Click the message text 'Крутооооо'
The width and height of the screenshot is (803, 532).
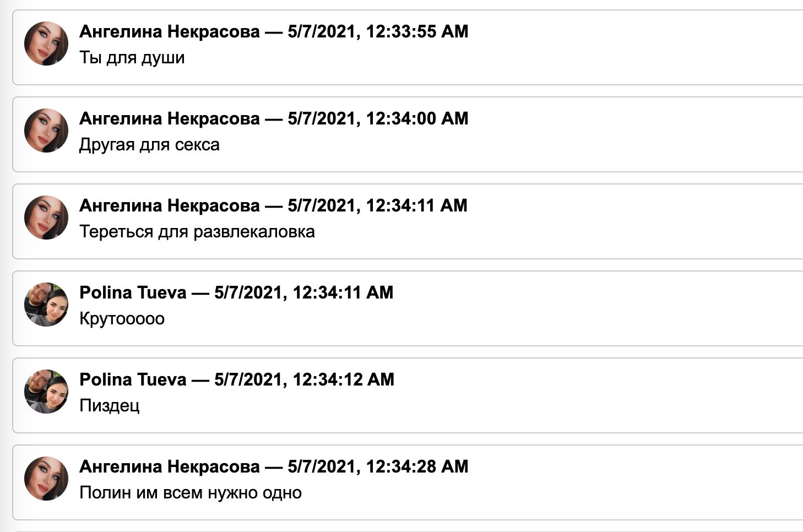(x=122, y=319)
